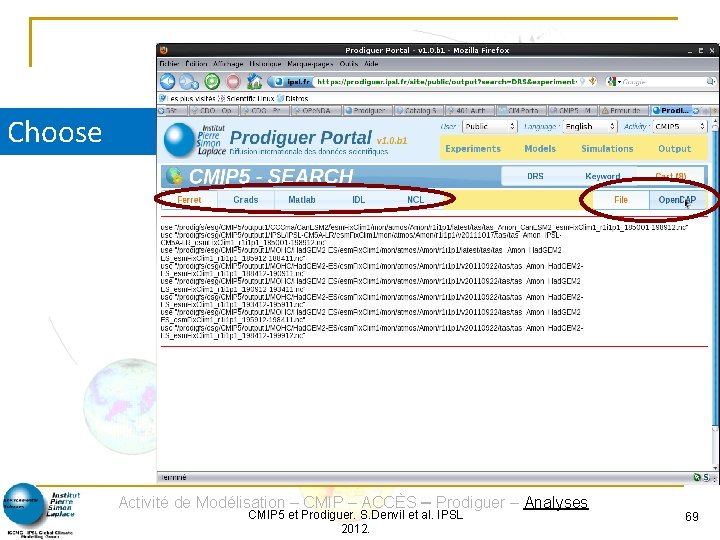
Task: Select the Ferret script format tab
Action: (189, 200)
